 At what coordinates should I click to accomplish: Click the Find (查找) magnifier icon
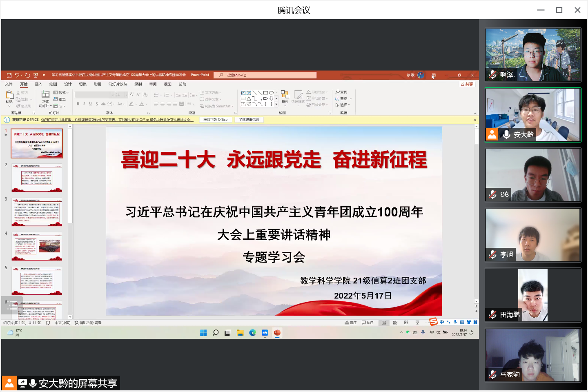338,92
